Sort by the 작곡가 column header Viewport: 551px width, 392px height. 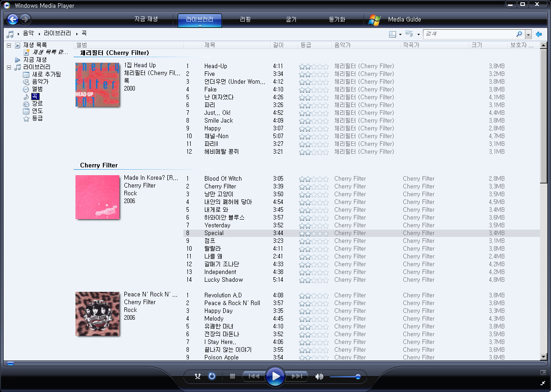[x=435, y=45]
